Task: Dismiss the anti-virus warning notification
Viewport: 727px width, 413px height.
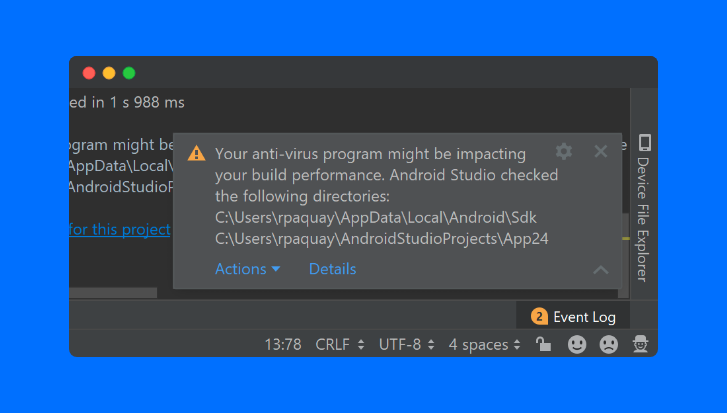Action: pyautogui.click(x=601, y=151)
